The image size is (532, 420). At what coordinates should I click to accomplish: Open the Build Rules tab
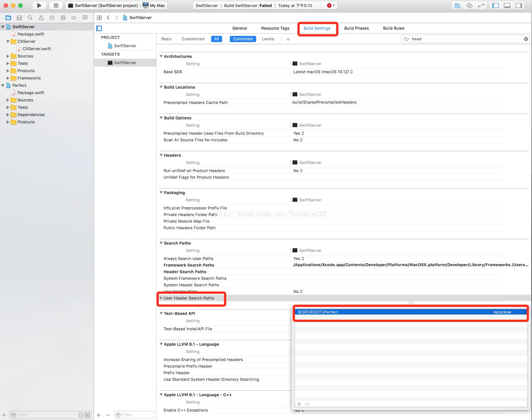tap(394, 28)
